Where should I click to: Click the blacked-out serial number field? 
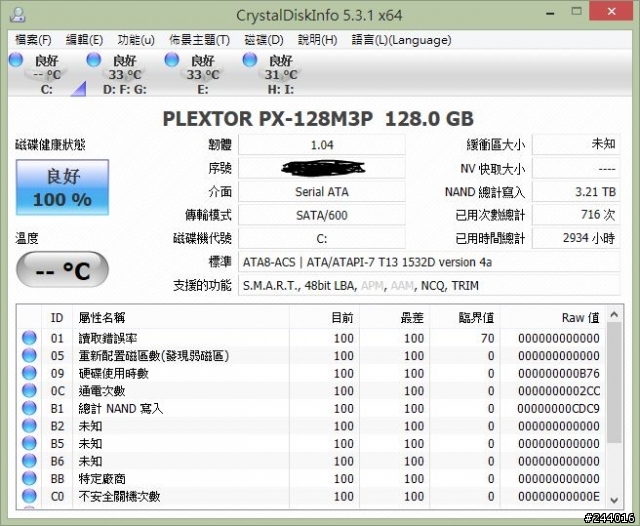[322, 168]
